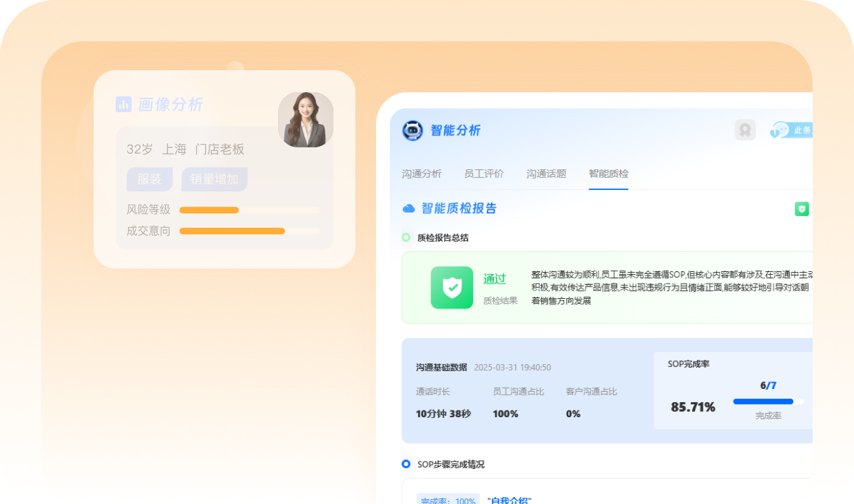
Task: Click the gray award ribbon badge icon
Action: 745,129
